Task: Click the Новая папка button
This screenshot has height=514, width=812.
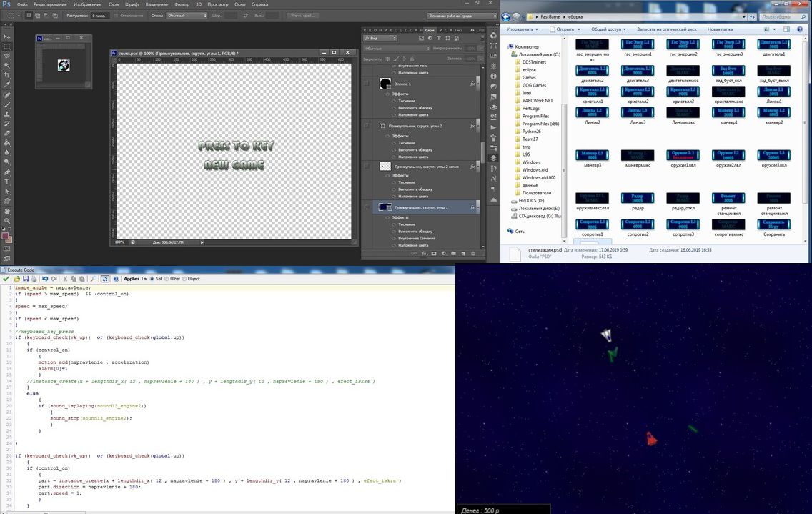Action: click(720, 29)
